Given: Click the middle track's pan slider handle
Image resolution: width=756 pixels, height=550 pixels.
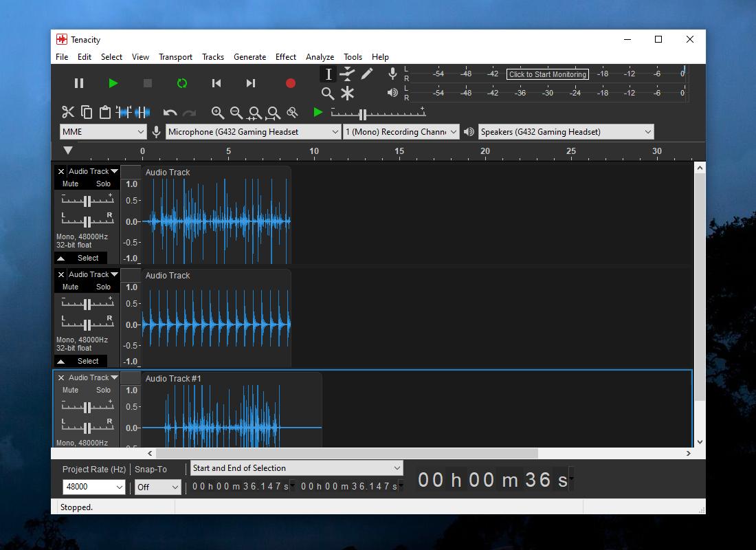Looking at the screenshot, I should point(87,324).
